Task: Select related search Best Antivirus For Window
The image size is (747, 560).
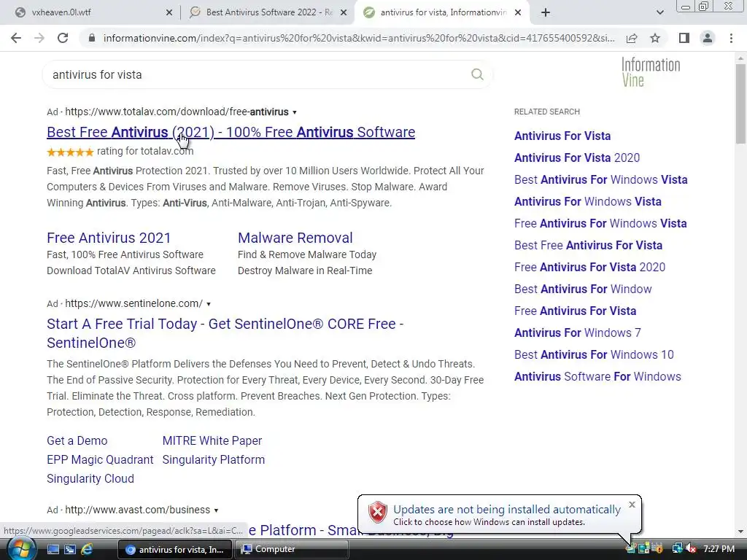Action: pos(583,289)
